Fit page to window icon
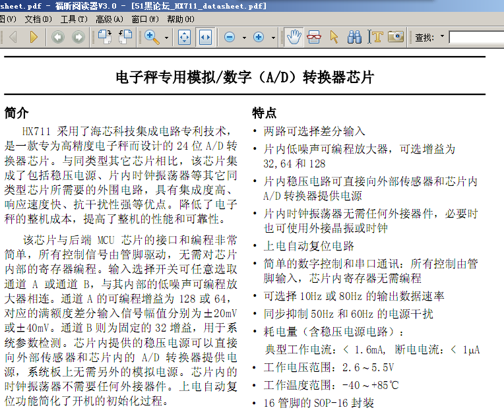Viewport: 504px width, 420px height. tap(185, 38)
